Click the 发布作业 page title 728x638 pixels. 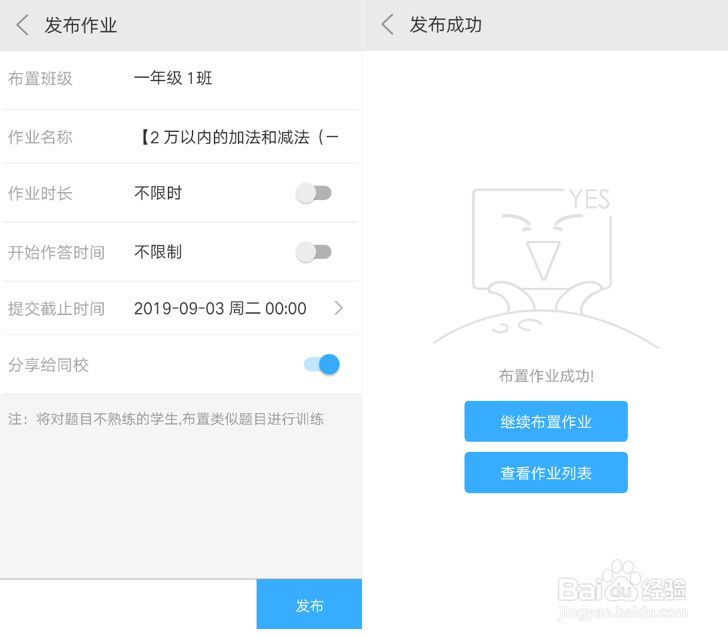click(81, 25)
